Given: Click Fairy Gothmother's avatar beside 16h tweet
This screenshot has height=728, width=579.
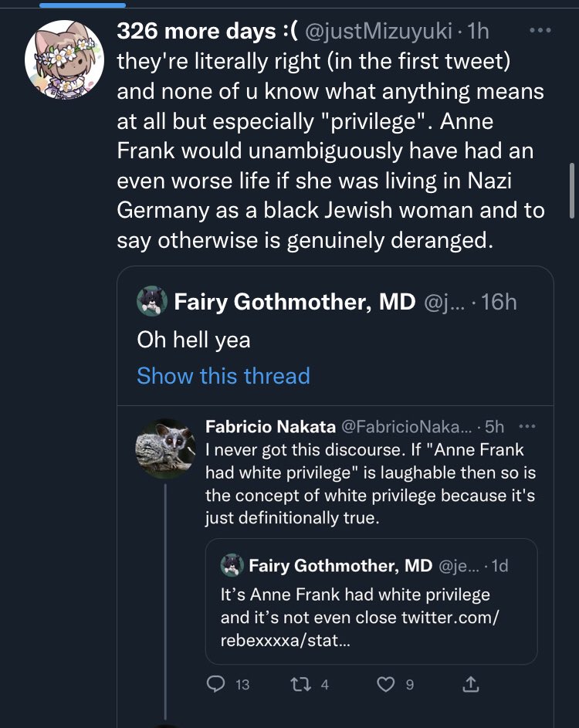Looking at the screenshot, I should click(151, 302).
